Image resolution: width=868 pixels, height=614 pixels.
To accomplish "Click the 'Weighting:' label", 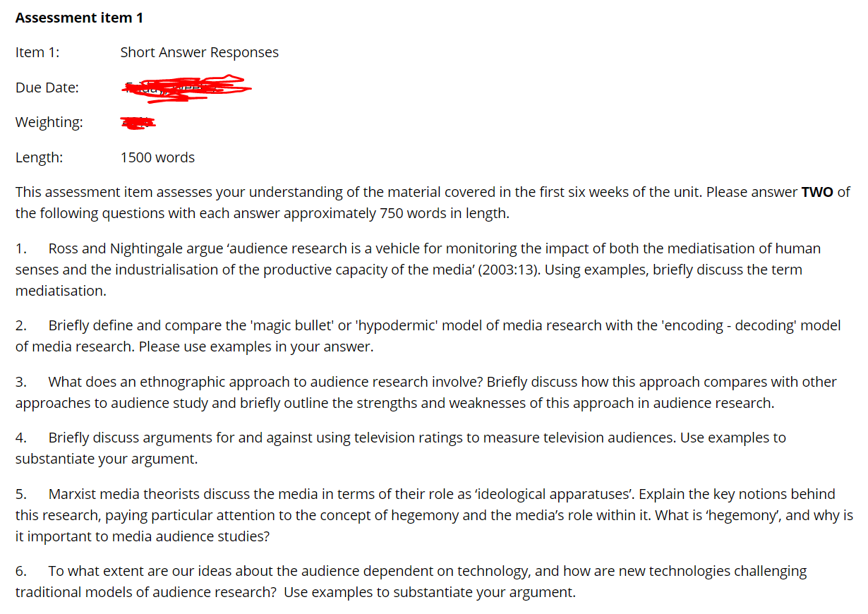I will pos(49,122).
